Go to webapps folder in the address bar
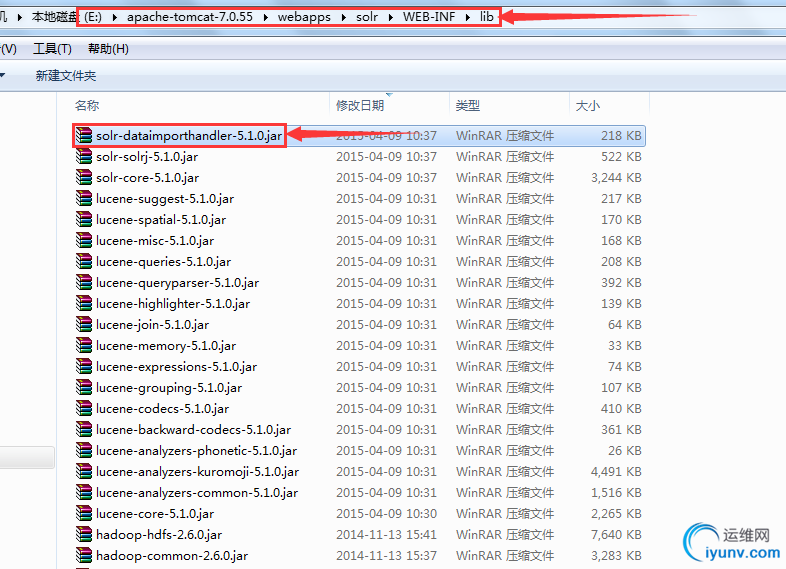The height and width of the screenshot is (569, 786). click(x=304, y=17)
